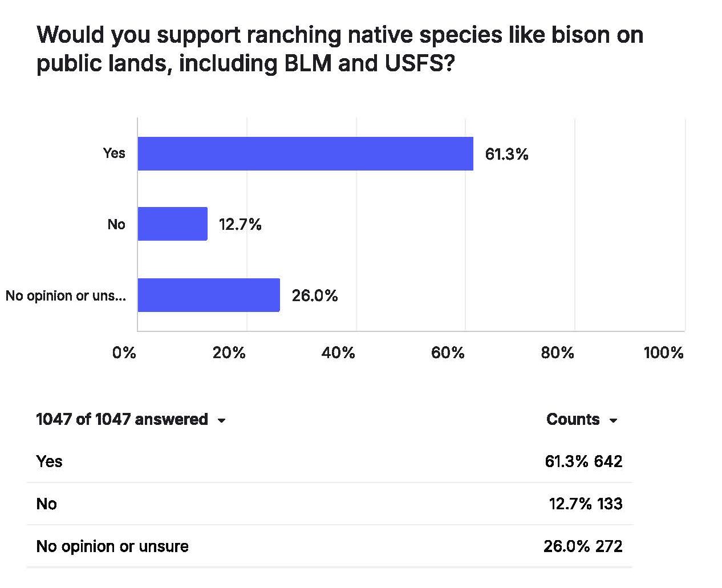This screenshot has height=588, width=722.
Task: Click the 61.3% 642 count value
Action: click(x=583, y=461)
